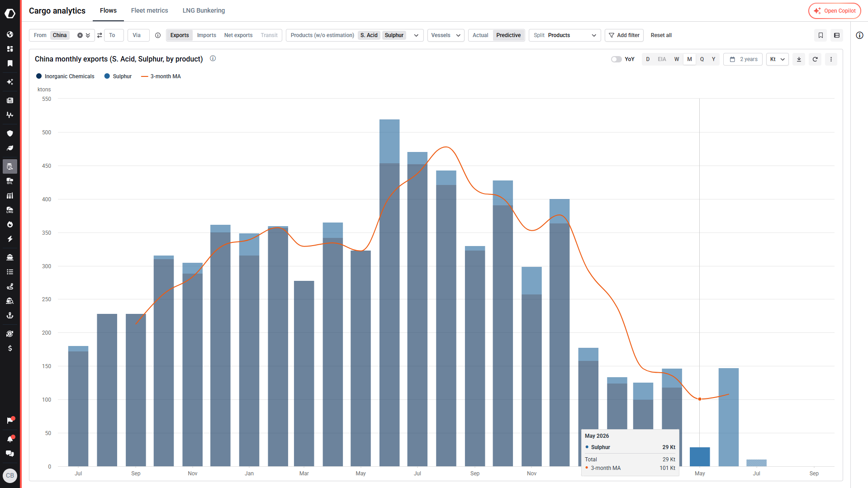Open the Kt unit dropdown
This screenshot has height=488, width=868.
777,59
